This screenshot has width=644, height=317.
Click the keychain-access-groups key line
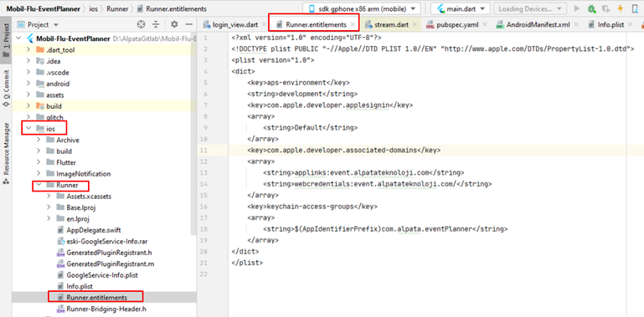(x=312, y=207)
